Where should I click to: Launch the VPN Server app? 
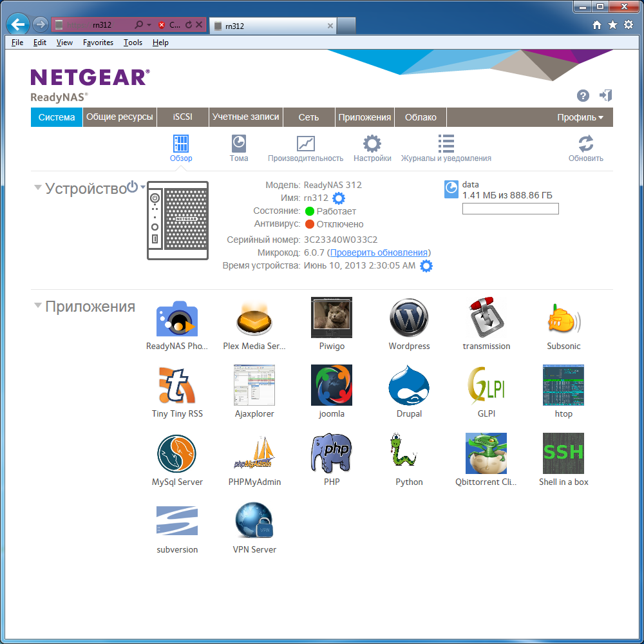254,520
